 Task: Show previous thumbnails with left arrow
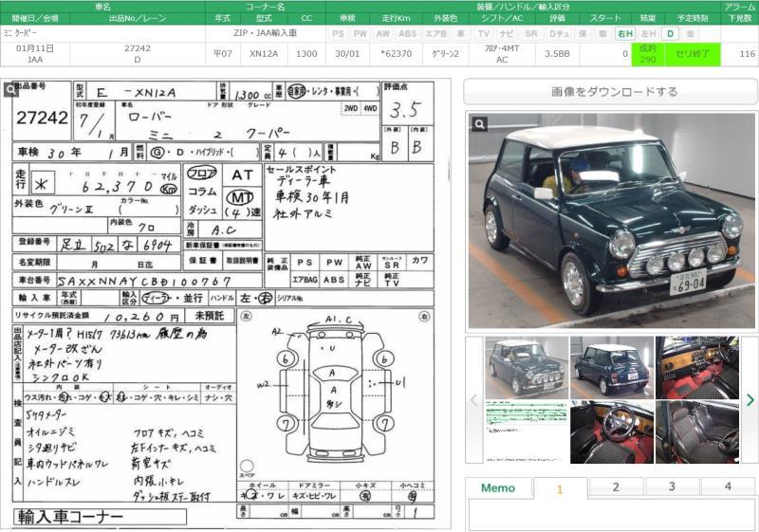click(474, 400)
